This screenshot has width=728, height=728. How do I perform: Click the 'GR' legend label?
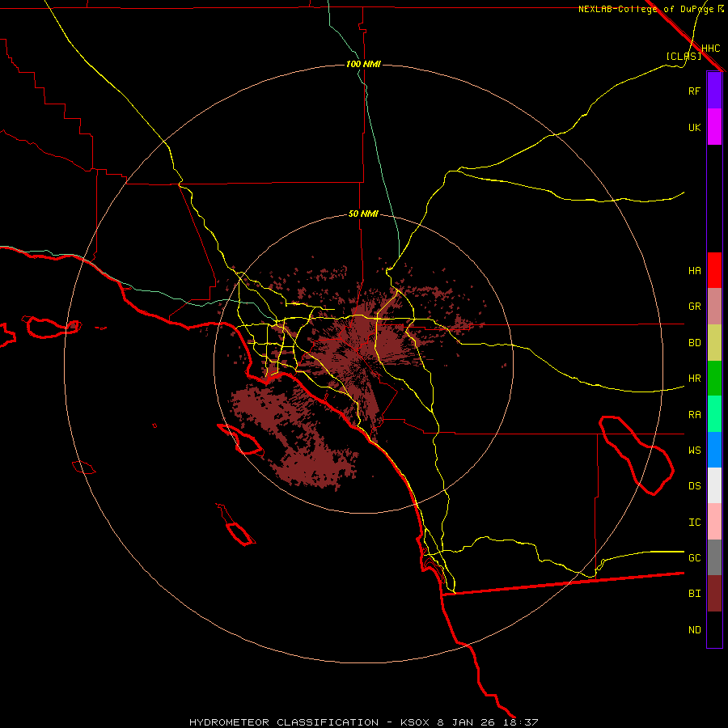coord(694,307)
